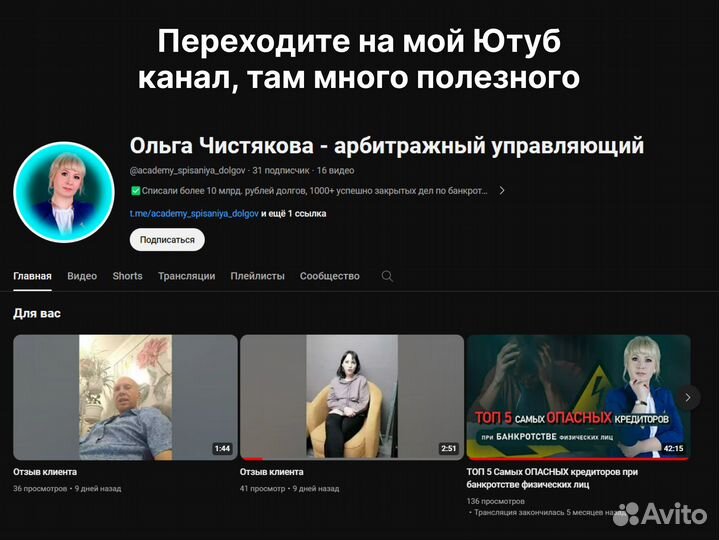Click the '41 просмотр • 9 дней назад' text
The image size is (719, 540).
289,489
